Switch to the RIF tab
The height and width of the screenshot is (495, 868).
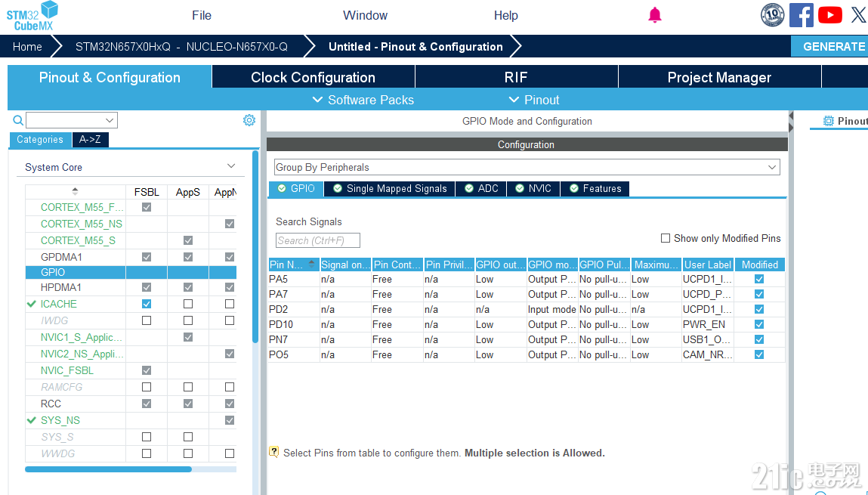(x=516, y=77)
